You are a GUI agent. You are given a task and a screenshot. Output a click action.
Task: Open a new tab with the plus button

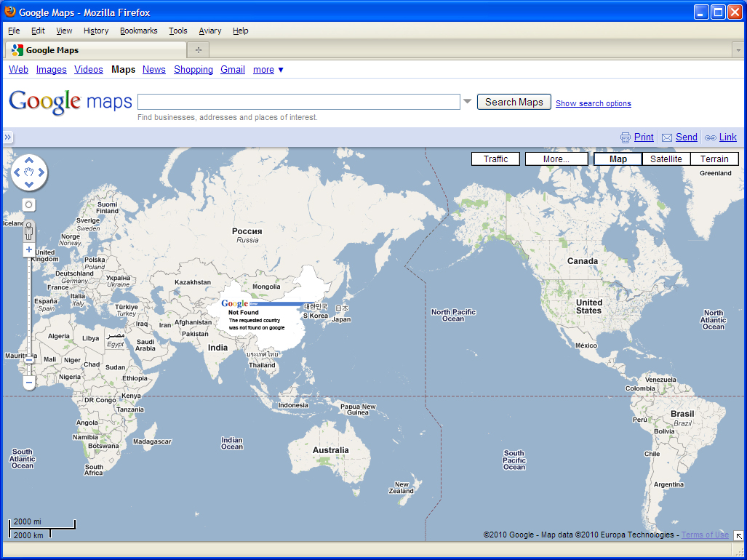click(x=198, y=50)
